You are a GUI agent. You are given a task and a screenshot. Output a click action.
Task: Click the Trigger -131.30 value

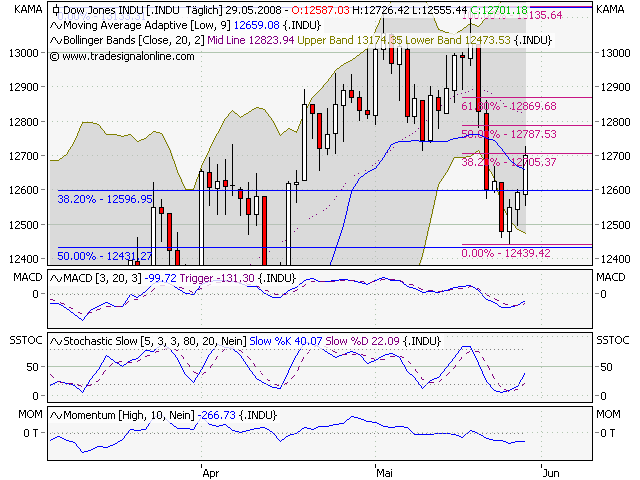(217, 278)
